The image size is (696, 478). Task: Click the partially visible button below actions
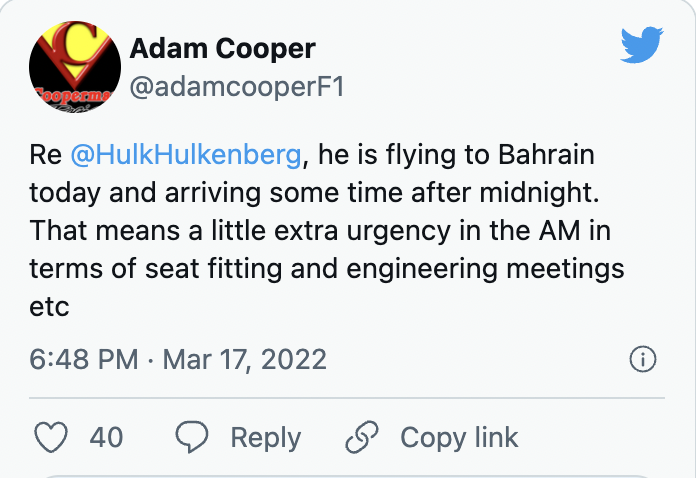coord(348,473)
